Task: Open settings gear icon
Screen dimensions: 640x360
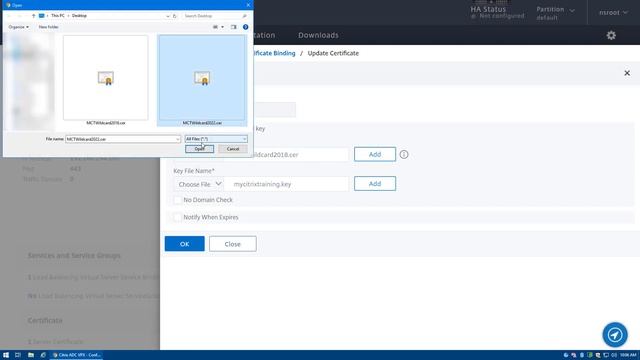Action: (611, 35)
